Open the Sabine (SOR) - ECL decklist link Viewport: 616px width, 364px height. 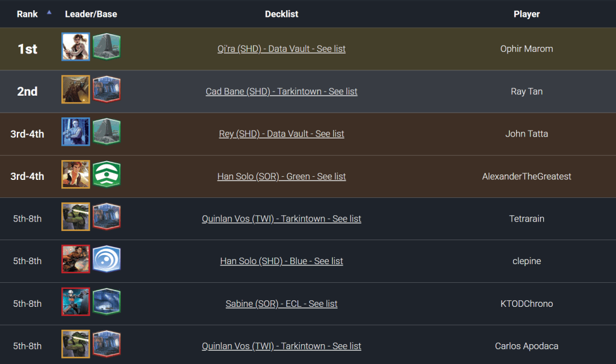point(281,304)
